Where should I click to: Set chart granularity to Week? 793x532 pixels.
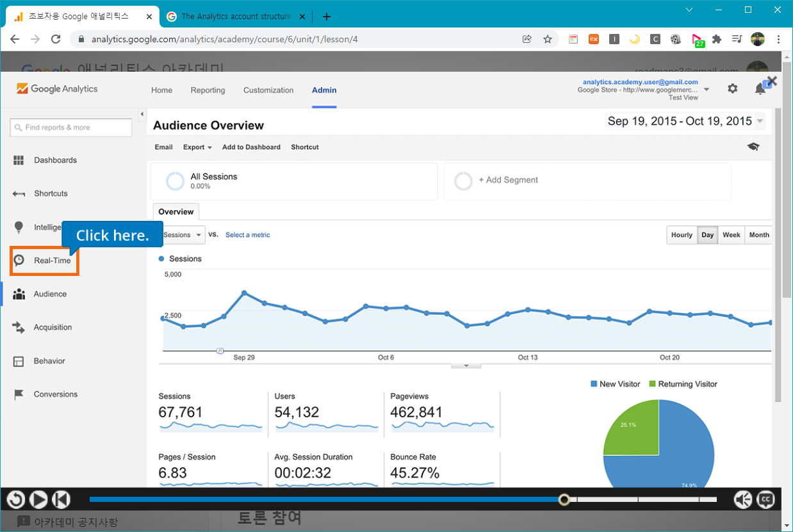(x=732, y=235)
